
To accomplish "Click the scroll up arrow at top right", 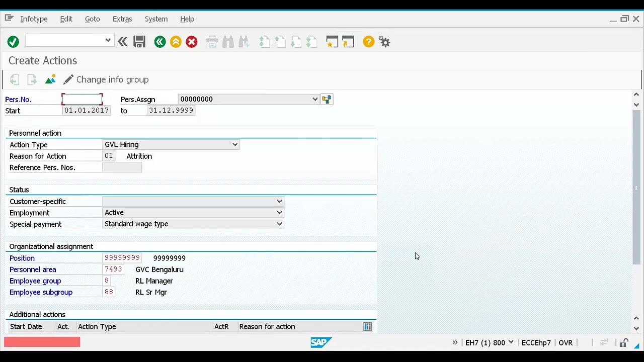I will click(x=636, y=95).
